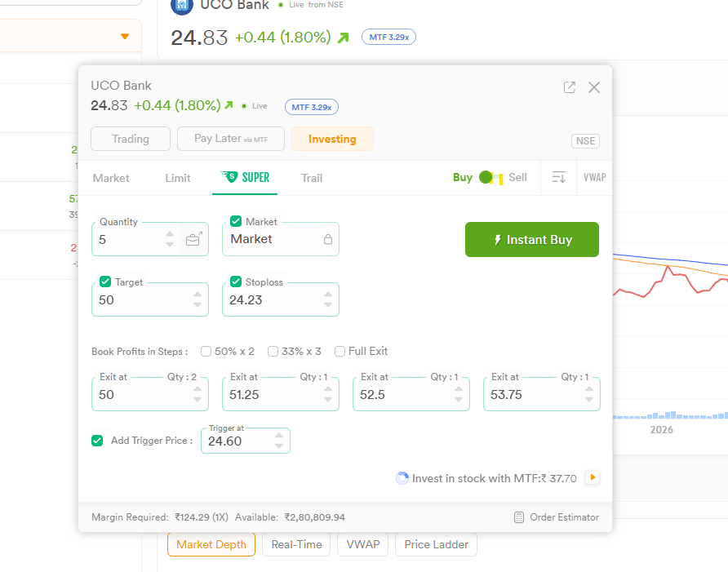This screenshot has height=572, width=728.
Task: Uncheck the Target checkbox
Action: pos(105,282)
